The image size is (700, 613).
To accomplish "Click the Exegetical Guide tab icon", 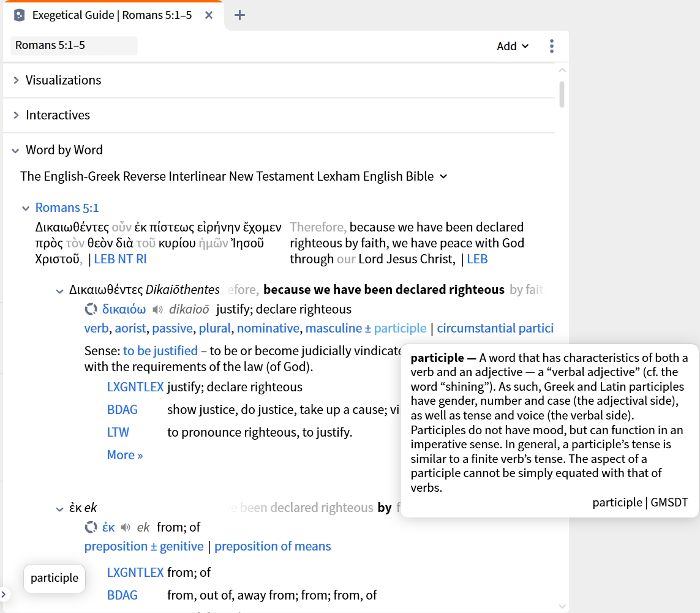I will click(19, 15).
